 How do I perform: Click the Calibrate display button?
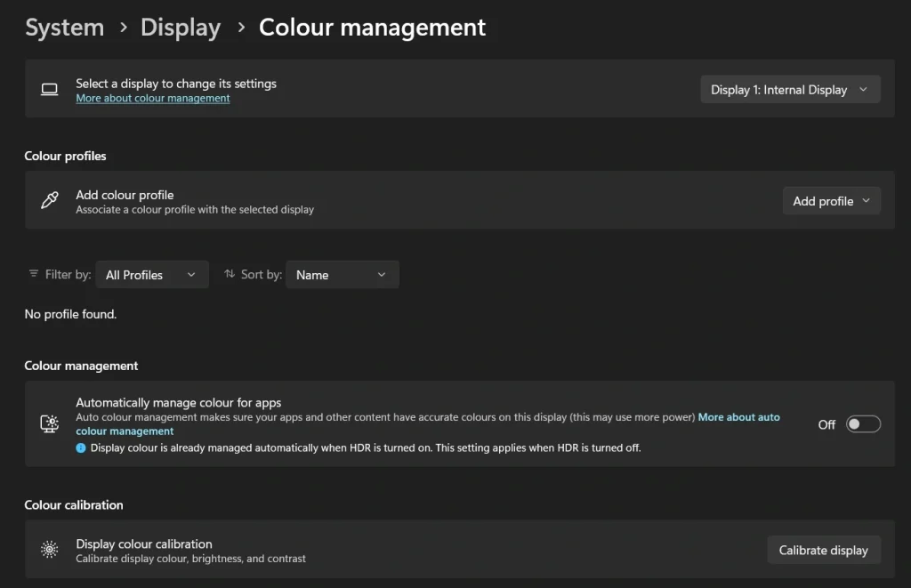[824, 550]
